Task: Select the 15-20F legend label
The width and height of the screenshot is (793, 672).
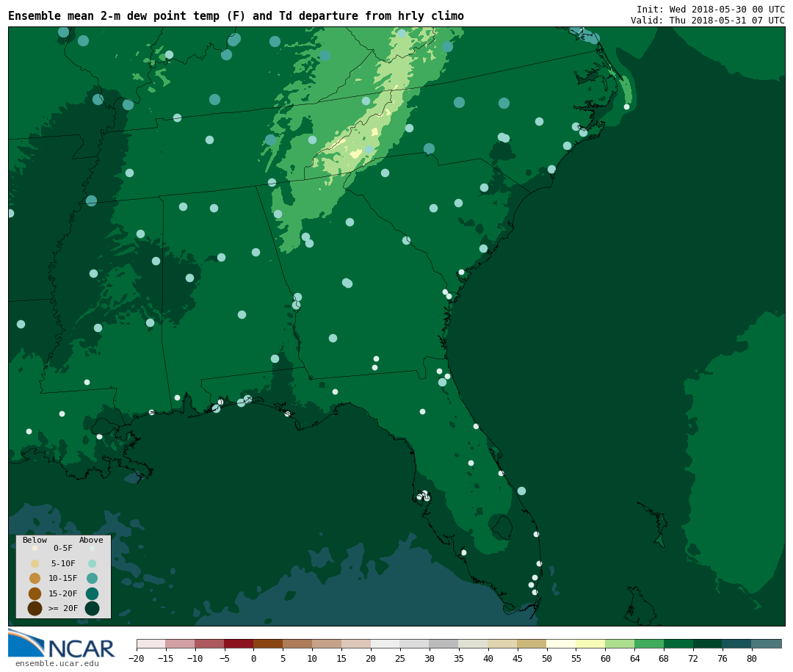Action: (x=62, y=593)
